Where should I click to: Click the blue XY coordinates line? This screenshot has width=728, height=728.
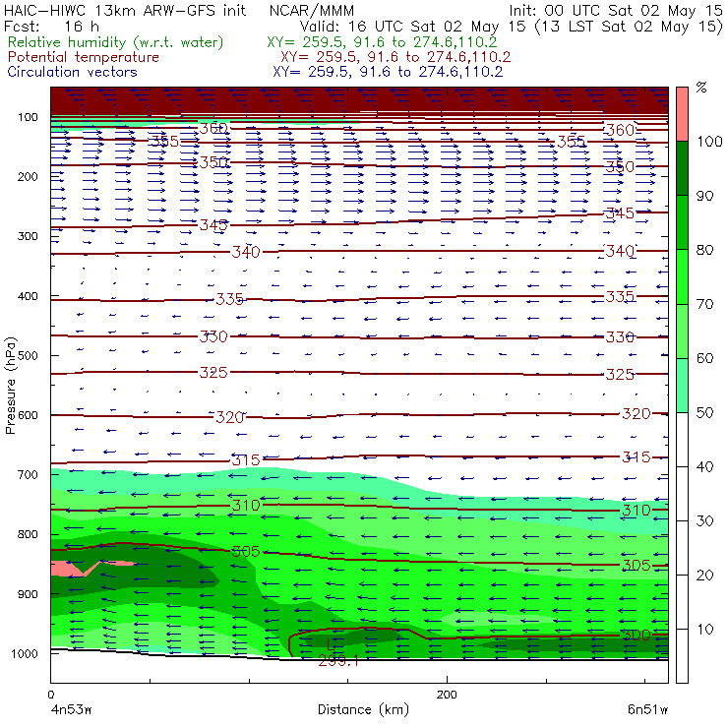tap(388, 72)
